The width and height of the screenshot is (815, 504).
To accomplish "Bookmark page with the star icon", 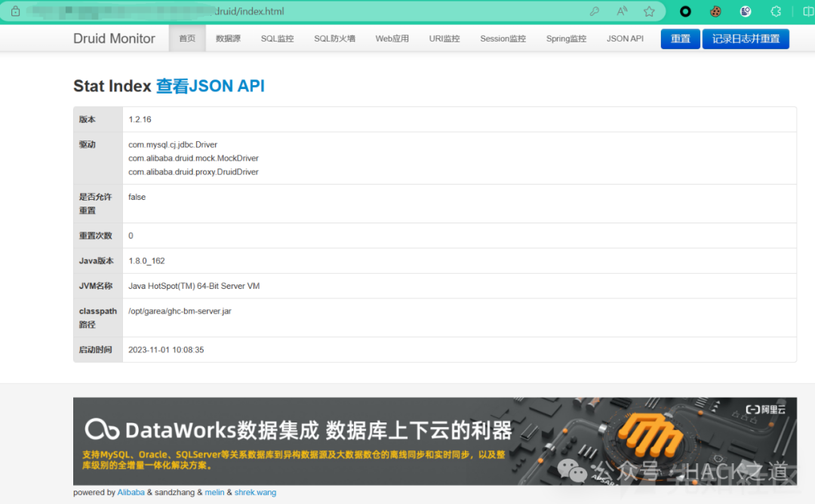I will pos(649,11).
